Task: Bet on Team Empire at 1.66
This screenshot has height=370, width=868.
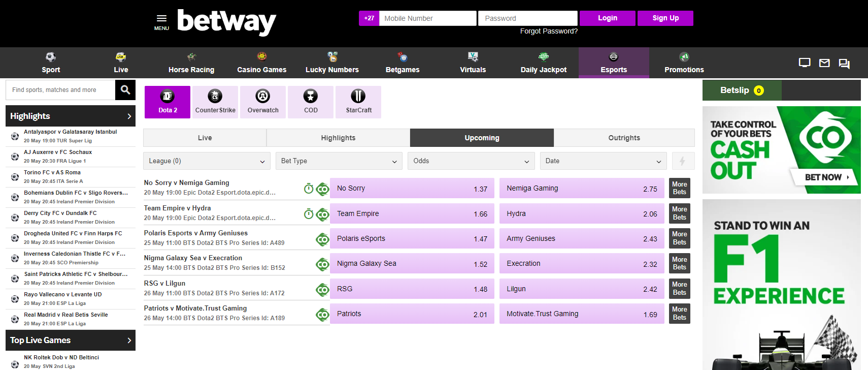Action: pos(412,214)
